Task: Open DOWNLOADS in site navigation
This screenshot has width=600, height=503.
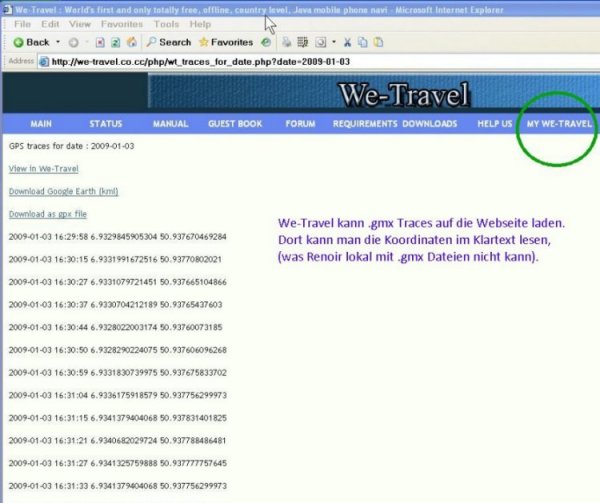Action: (x=430, y=124)
